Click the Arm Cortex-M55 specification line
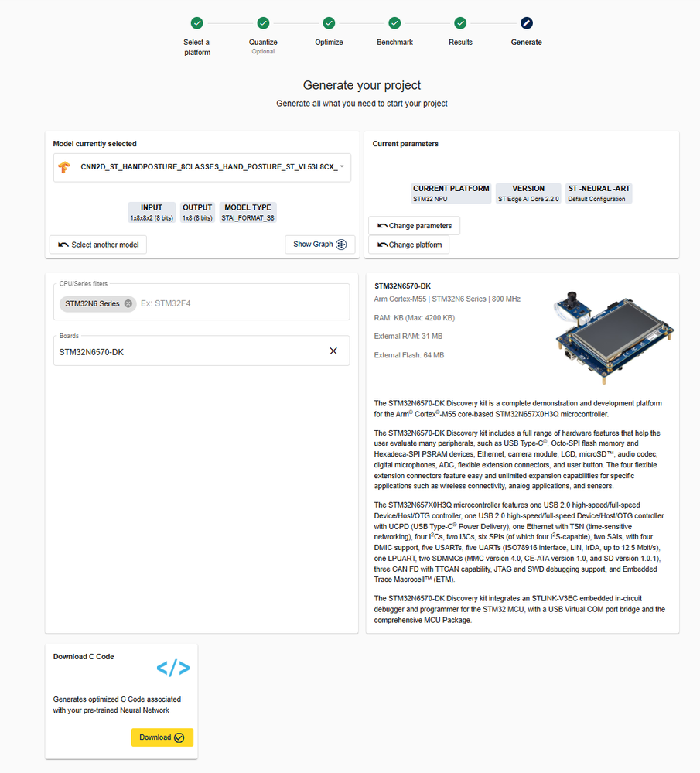700x773 pixels. [447, 299]
